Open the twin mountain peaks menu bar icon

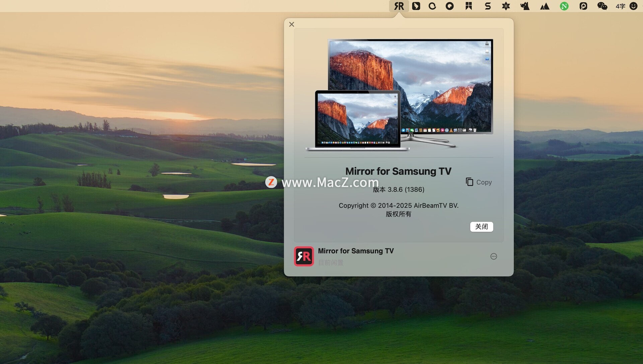545,6
